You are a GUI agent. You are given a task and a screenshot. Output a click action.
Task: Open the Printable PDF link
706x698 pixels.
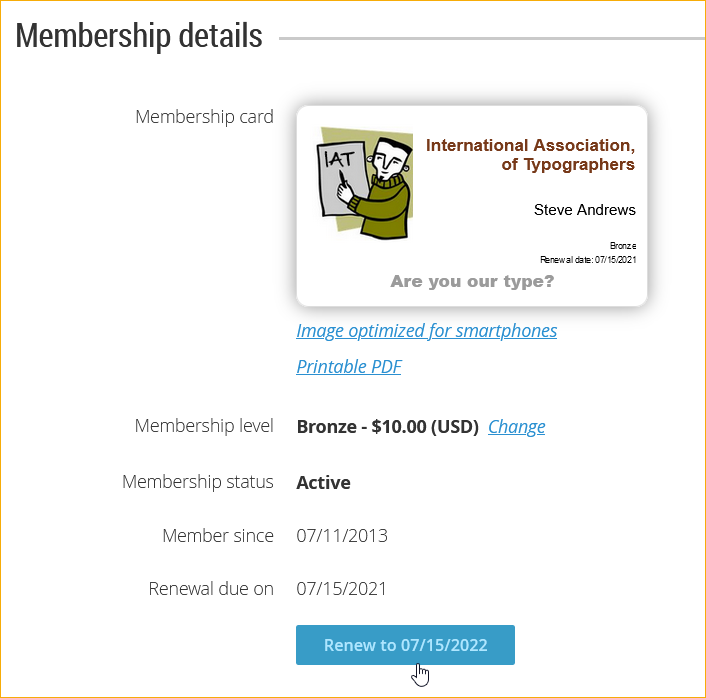pyautogui.click(x=348, y=367)
